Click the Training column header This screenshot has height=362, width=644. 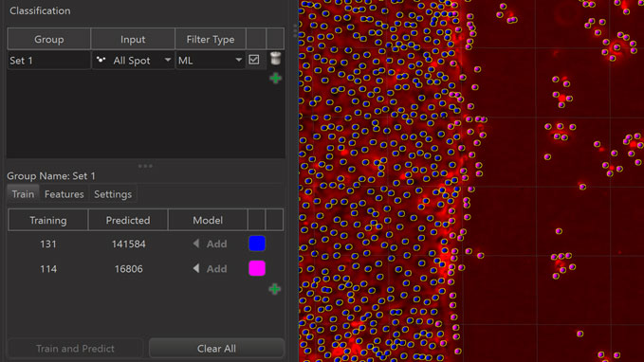pos(48,220)
